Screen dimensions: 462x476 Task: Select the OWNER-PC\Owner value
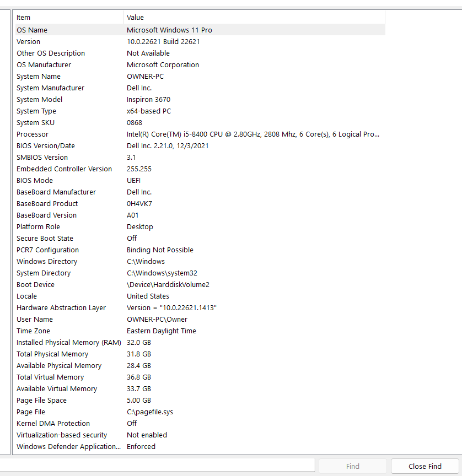pos(157,319)
